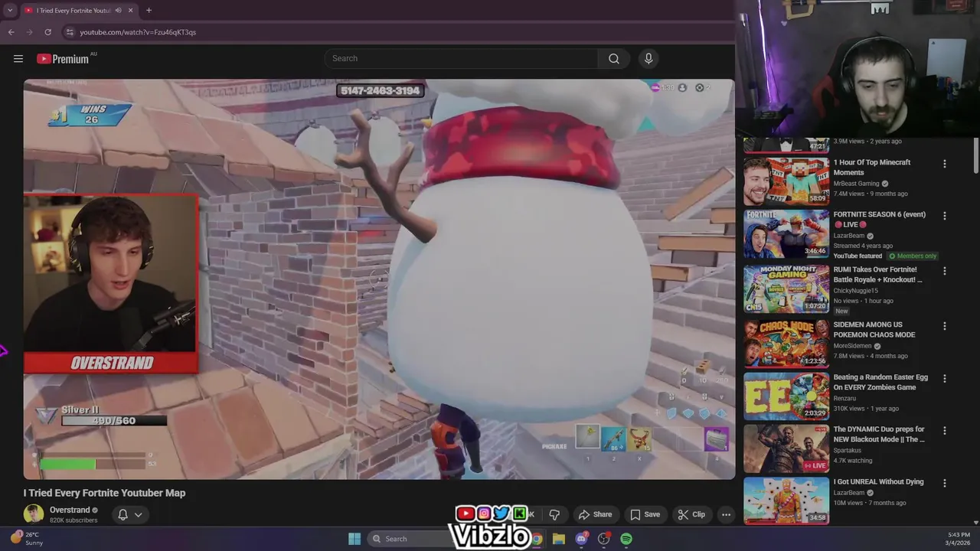Open options menu for RUMI Takes Over video

(944, 271)
